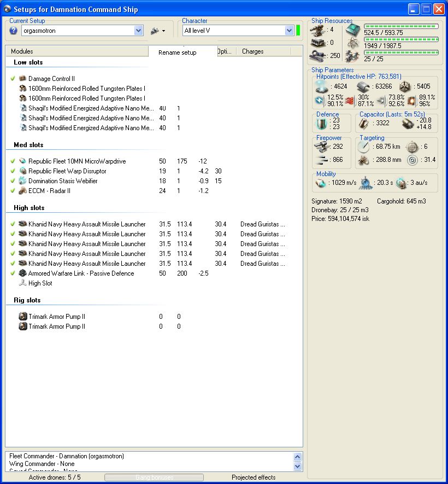Click the Gang bonuses button

coord(154,477)
